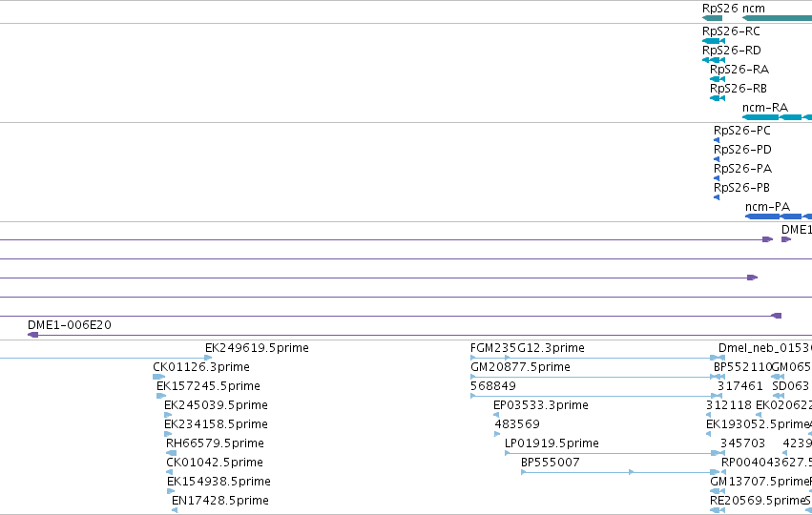This screenshot has height=515, width=812.
Task: Click the SD063 EST label
Action: [x=790, y=386]
